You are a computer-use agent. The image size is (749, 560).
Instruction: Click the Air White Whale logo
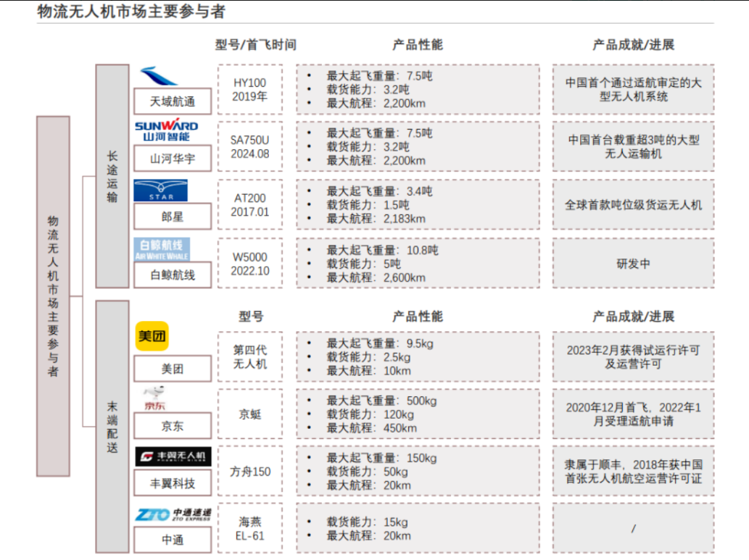coord(162,249)
